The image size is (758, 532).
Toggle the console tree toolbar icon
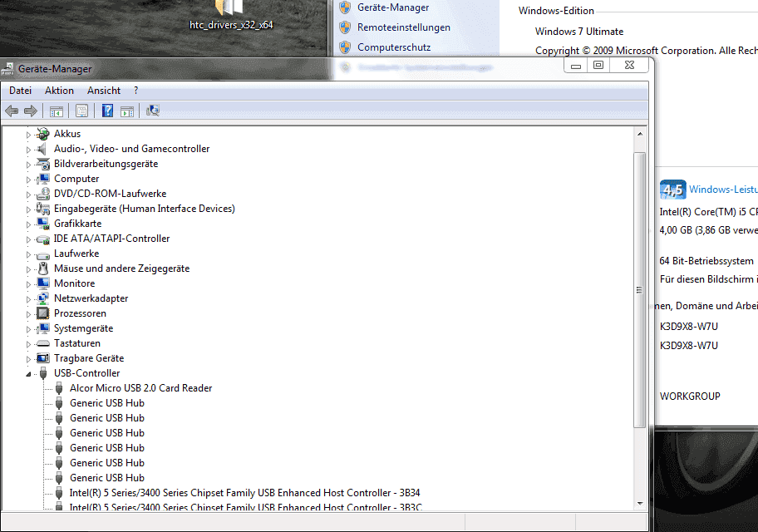tap(56, 111)
